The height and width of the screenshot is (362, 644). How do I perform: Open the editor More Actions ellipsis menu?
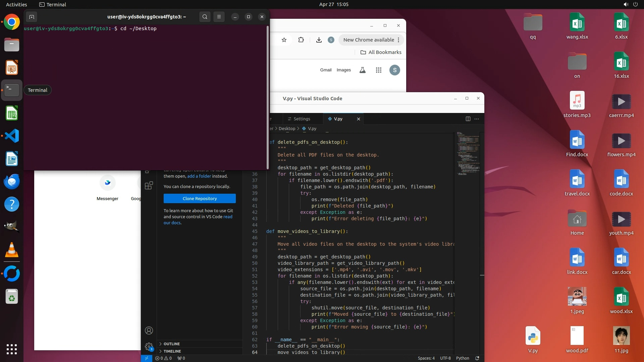(477, 119)
